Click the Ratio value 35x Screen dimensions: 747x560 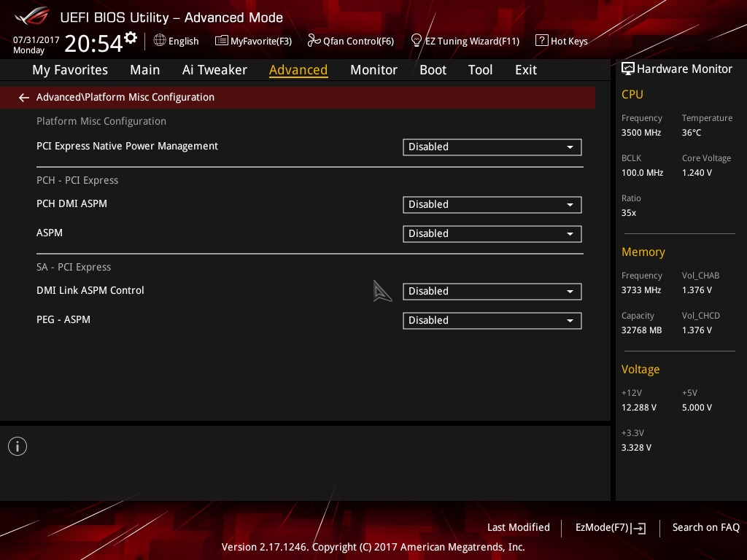click(x=629, y=213)
